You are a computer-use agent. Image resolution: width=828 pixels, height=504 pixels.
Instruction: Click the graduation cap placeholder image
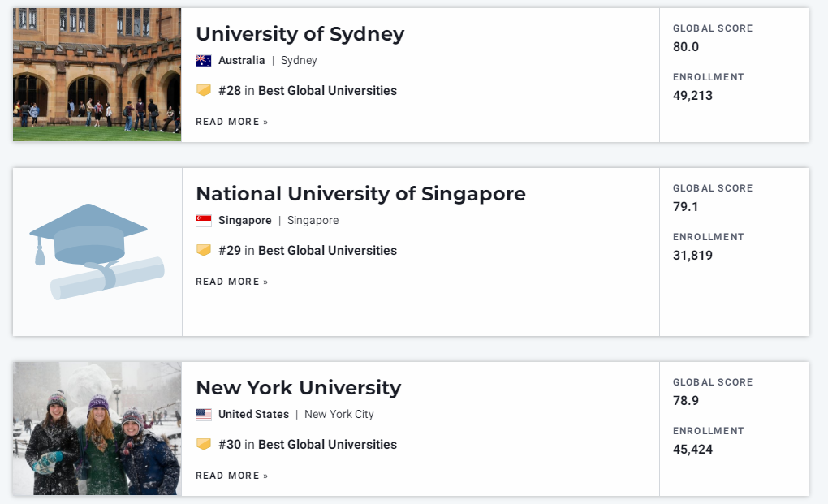[97, 252]
